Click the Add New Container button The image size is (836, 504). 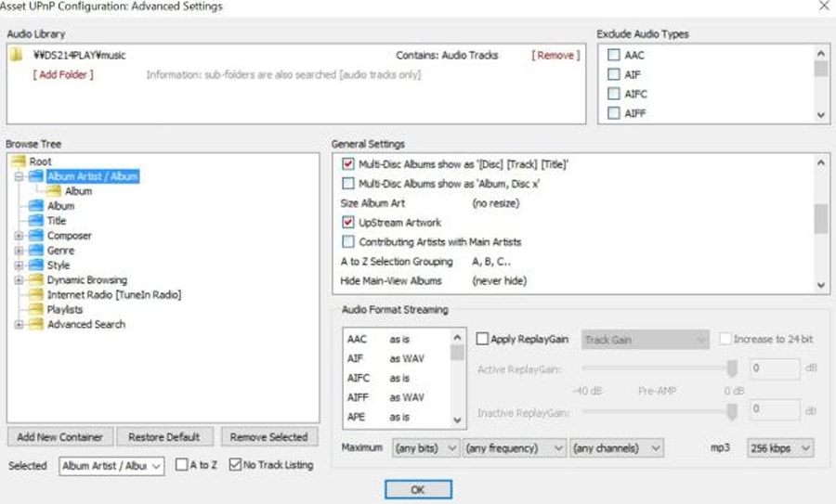(60, 437)
